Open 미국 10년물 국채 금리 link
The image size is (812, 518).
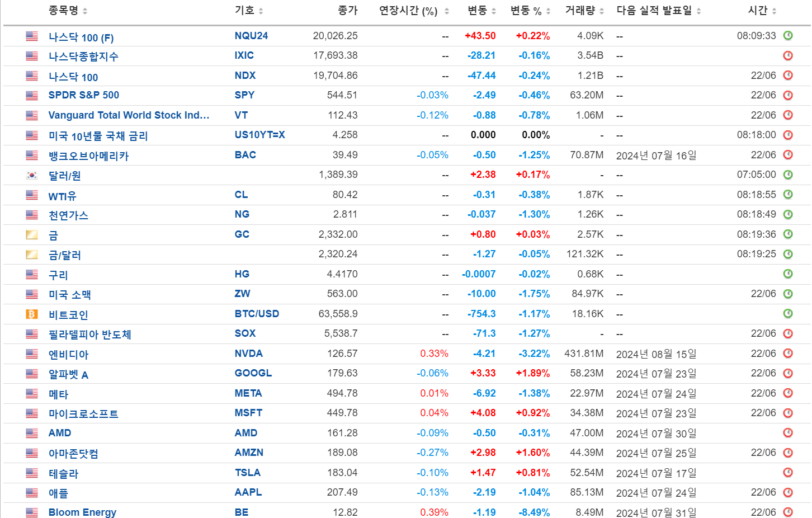(98, 136)
